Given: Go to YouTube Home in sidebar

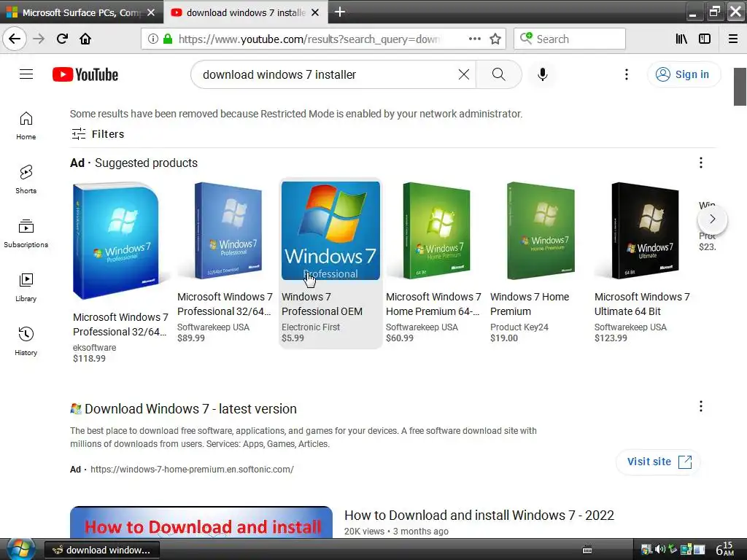Looking at the screenshot, I should pos(26,125).
